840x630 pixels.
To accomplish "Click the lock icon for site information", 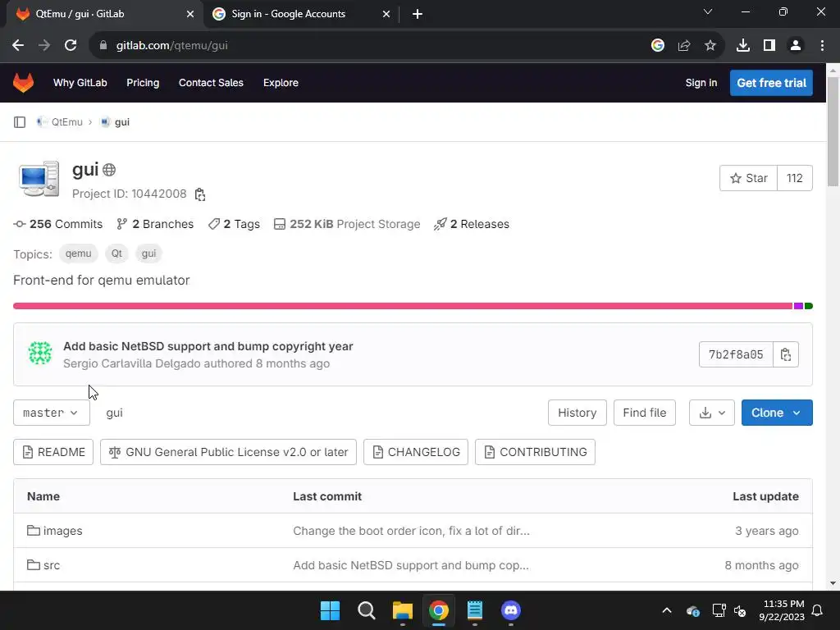I will [x=103, y=46].
